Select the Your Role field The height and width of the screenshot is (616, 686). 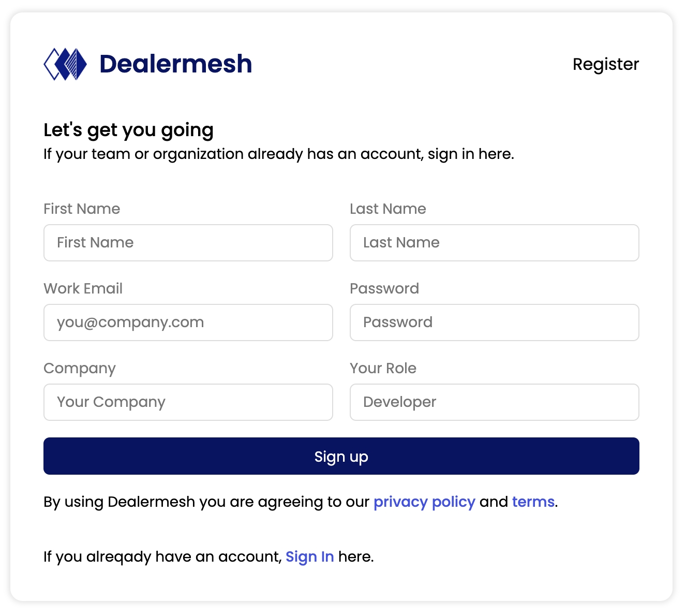(x=494, y=402)
